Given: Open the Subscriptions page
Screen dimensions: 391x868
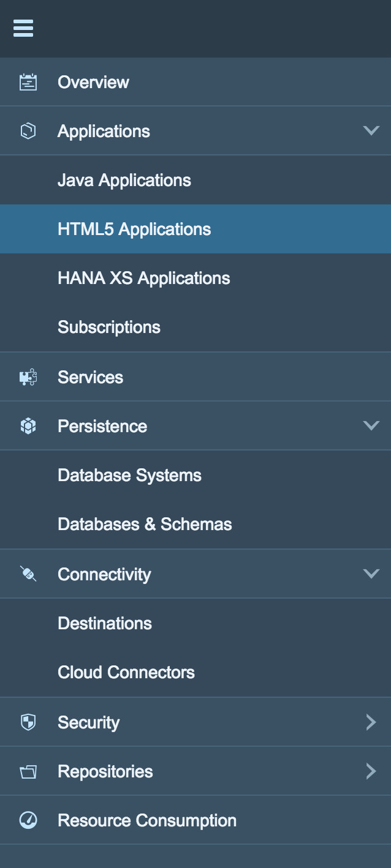Looking at the screenshot, I should point(108,326).
